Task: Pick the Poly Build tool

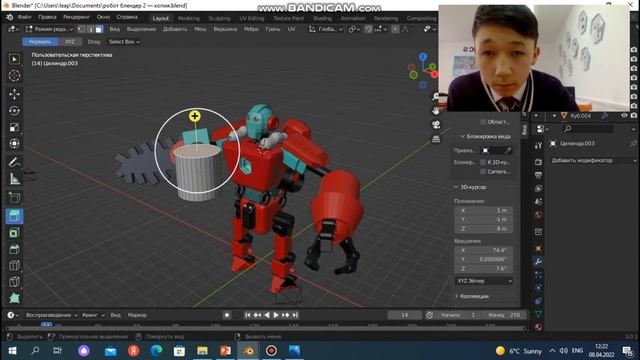Action: (x=14, y=298)
